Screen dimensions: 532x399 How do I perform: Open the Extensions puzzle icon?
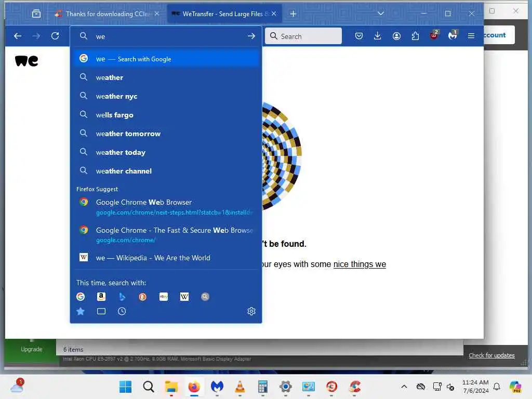click(415, 36)
